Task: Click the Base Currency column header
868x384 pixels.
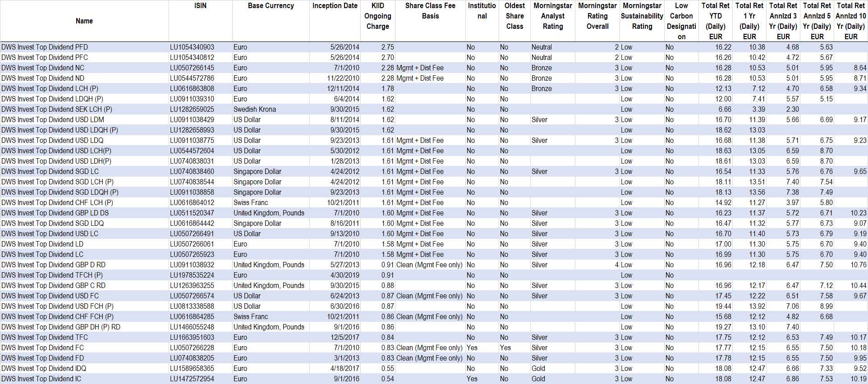Action: (x=271, y=6)
